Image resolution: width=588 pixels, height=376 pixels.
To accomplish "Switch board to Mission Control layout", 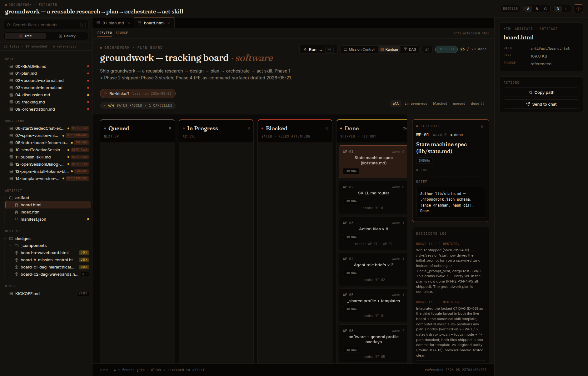I will tap(359, 49).
